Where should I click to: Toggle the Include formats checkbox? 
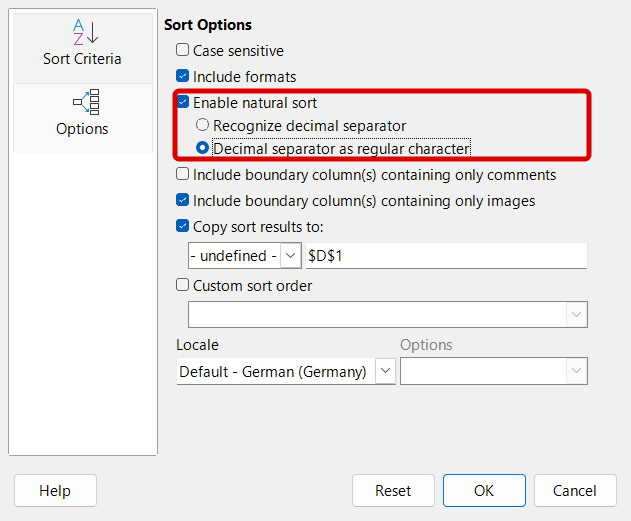pyautogui.click(x=183, y=76)
